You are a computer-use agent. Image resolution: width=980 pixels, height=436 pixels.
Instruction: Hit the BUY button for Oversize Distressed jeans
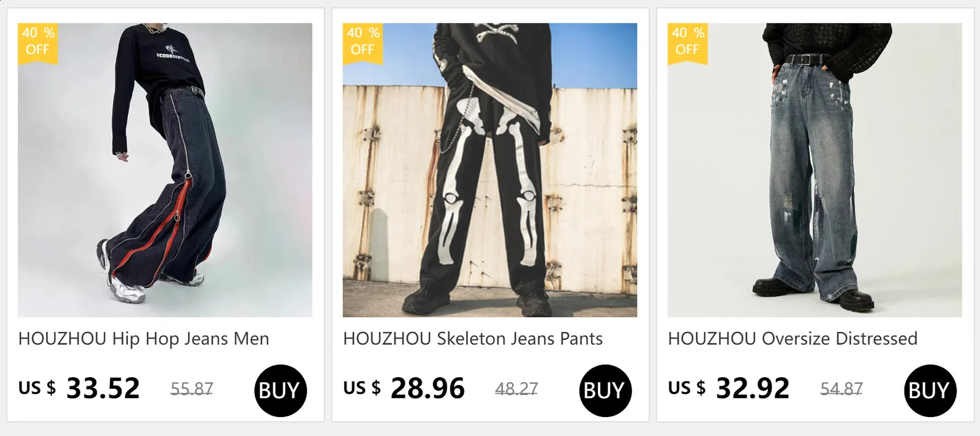click(x=930, y=390)
